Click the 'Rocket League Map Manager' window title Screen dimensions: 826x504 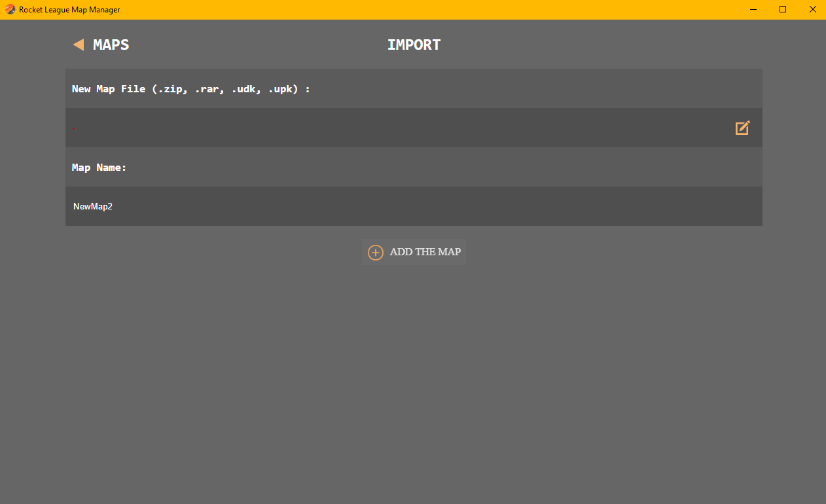[69, 10]
